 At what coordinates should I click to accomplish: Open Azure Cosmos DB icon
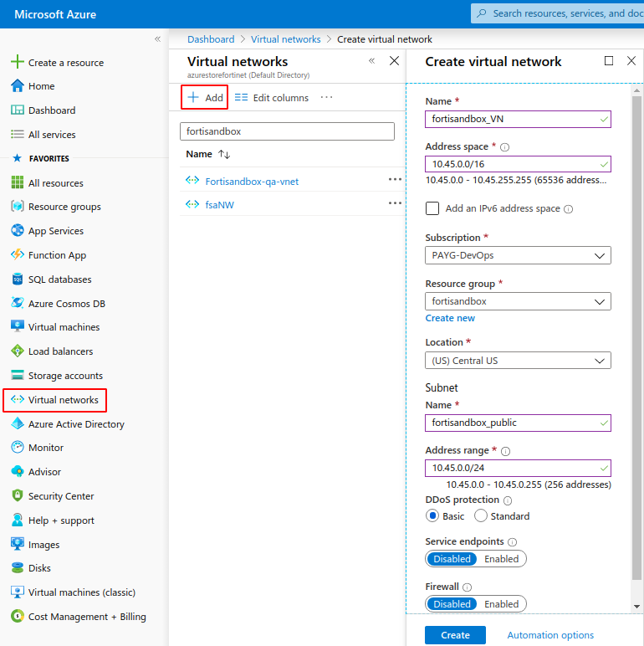(18, 303)
